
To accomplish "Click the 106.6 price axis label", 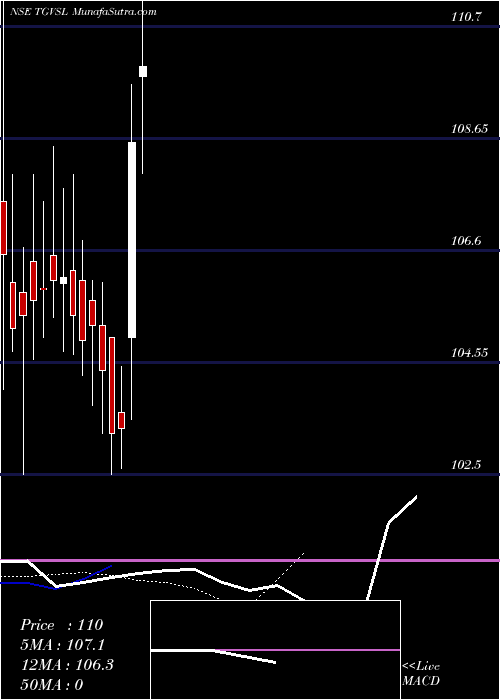I will [467, 241].
